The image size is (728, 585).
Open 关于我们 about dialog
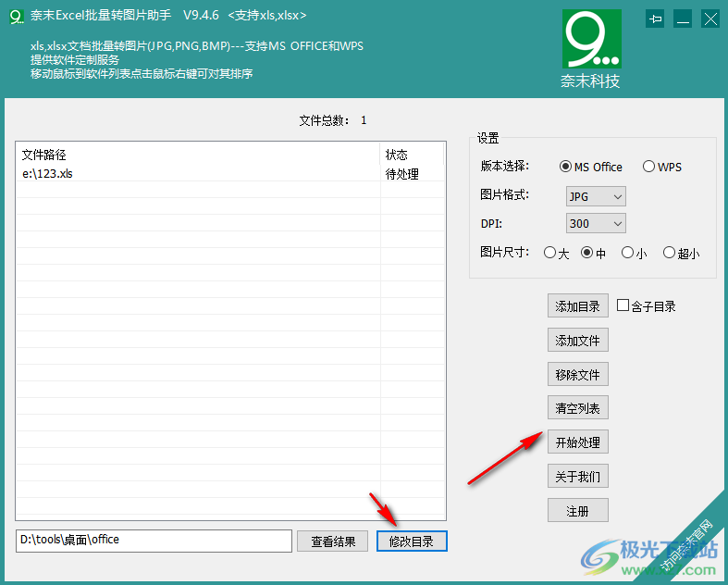tap(578, 477)
